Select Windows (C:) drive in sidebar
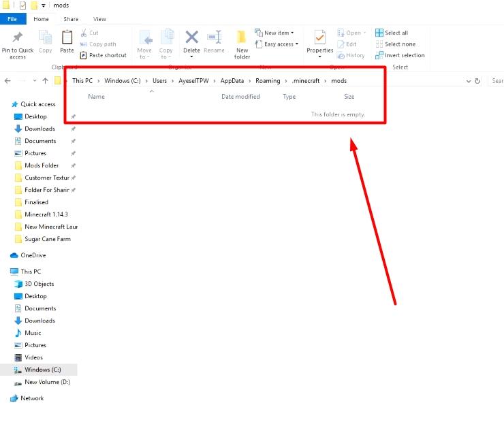The height and width of the screenshot is (437, 504). [x=39, y=370]
